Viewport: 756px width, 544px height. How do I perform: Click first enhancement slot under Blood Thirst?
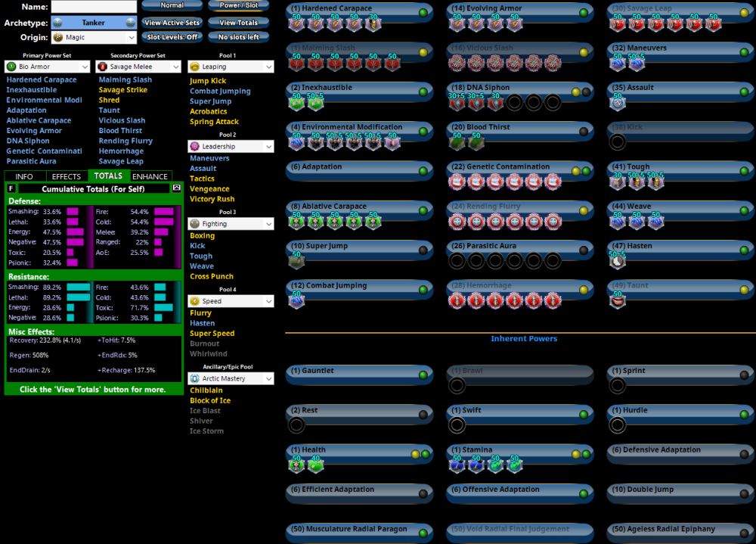click(x=457, y=142)
